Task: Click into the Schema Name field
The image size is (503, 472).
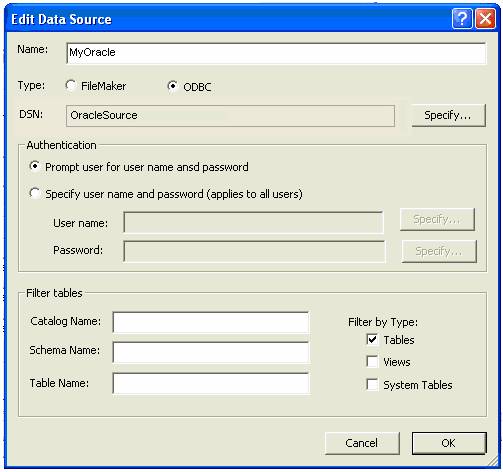Action: (x=211, y=352)
